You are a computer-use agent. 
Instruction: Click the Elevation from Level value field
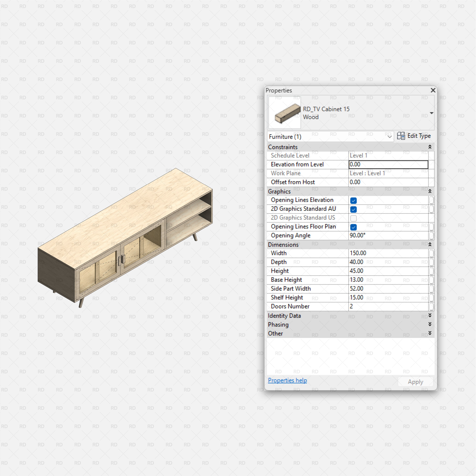(x=388, y=164)
